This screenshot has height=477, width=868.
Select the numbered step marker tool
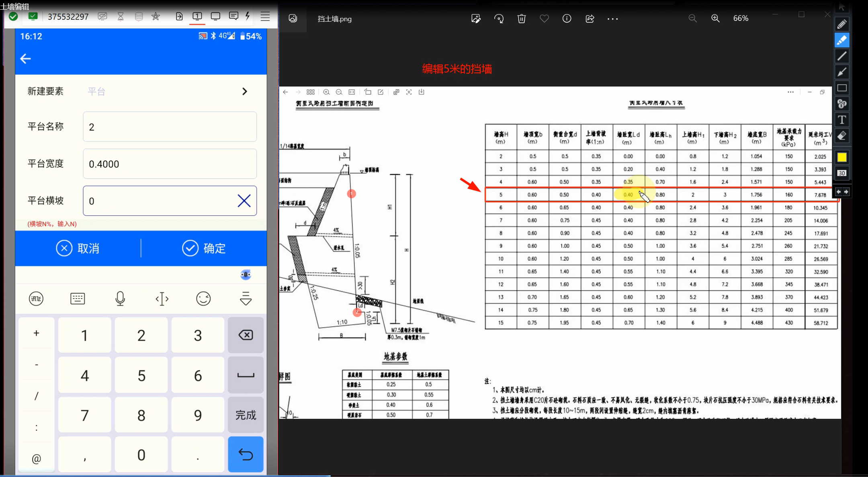pos(842,104)
